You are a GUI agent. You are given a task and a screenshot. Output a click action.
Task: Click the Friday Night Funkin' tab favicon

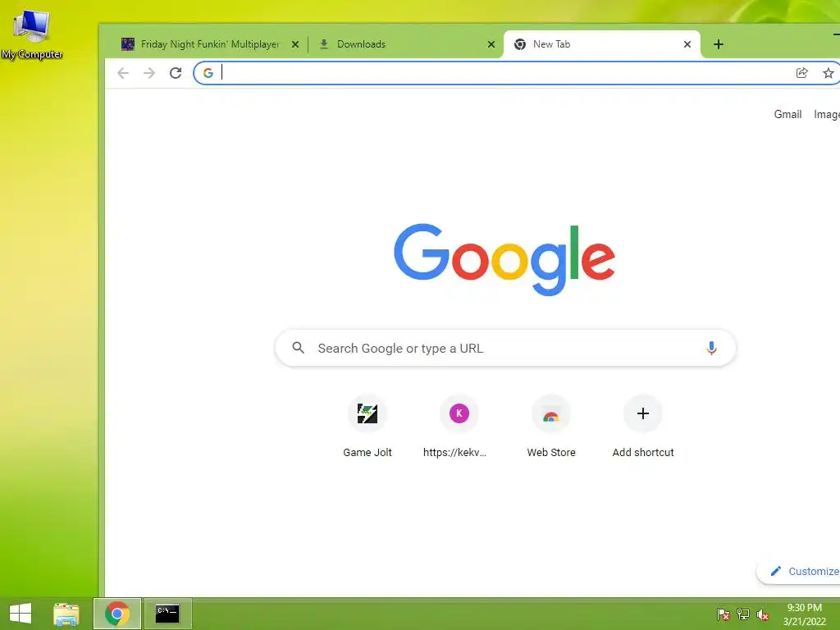click(127, 44)
